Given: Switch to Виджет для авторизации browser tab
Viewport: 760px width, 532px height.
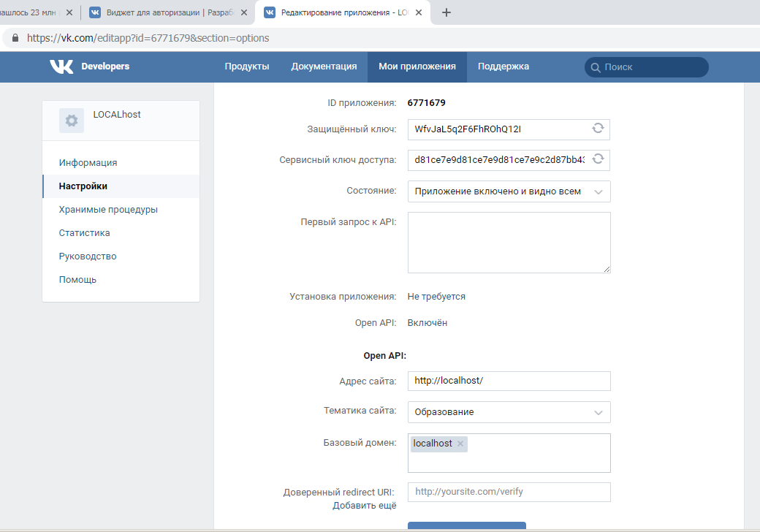Looking at the screenshot, I should click(x=167, y=12).
